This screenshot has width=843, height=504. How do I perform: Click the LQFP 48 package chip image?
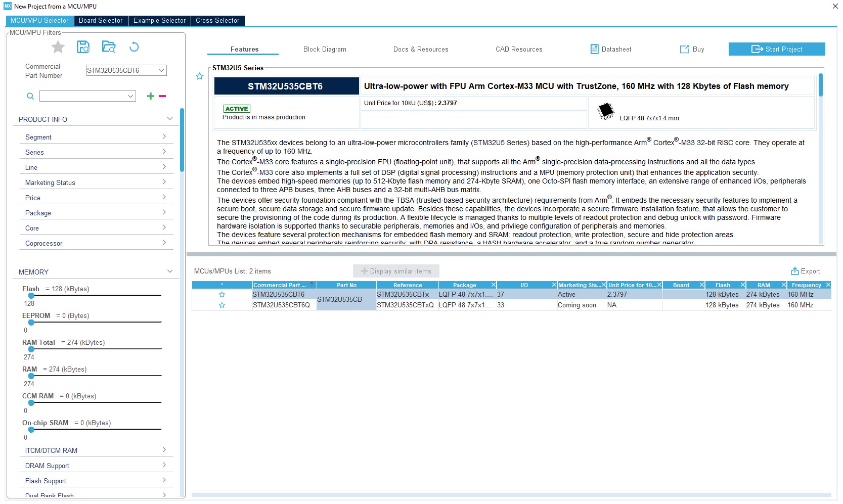pyautogui.click(x=605, y=111)
